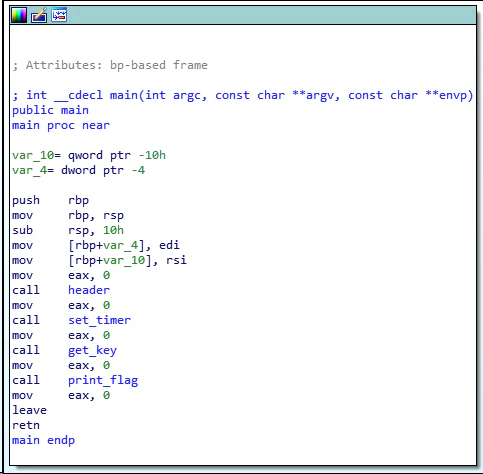Click the main function prototype comment
483x474 pixels.
[x=243, y=96]
